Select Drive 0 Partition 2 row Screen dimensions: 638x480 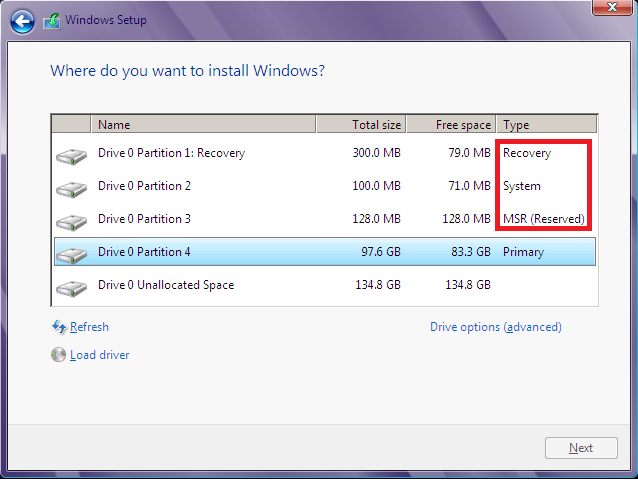(325, 186)
